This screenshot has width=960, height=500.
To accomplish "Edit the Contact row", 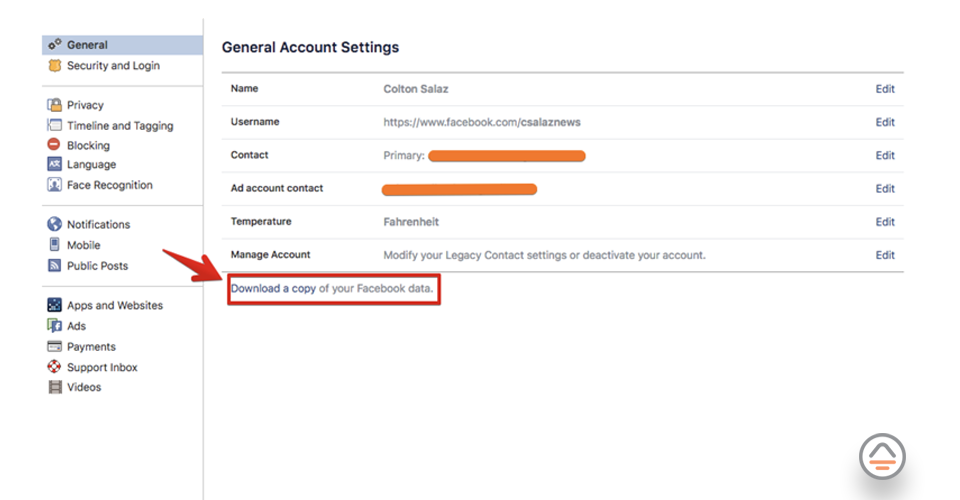I will pyautogui.click(x=885, y=155).
